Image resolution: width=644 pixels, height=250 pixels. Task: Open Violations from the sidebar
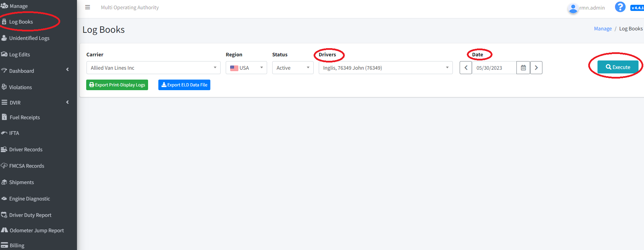[x=21, y=87]
